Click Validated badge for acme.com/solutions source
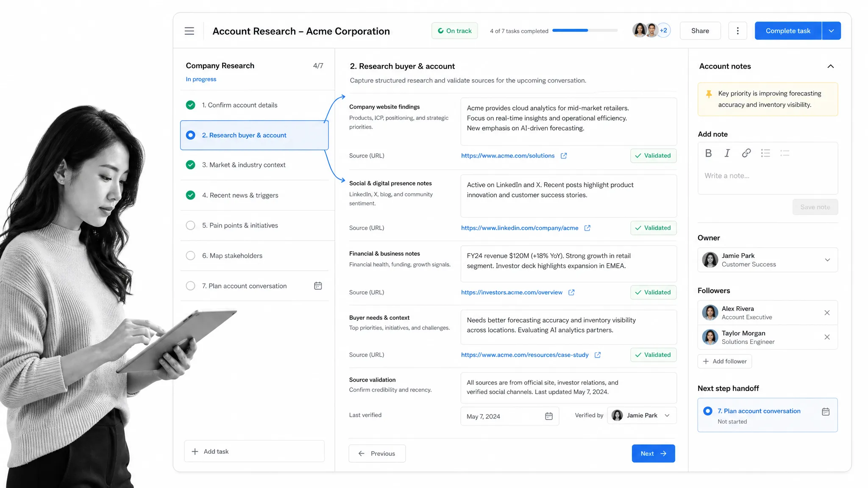The width and height of the screenshot is (868, 488). [x=653, y=156]
